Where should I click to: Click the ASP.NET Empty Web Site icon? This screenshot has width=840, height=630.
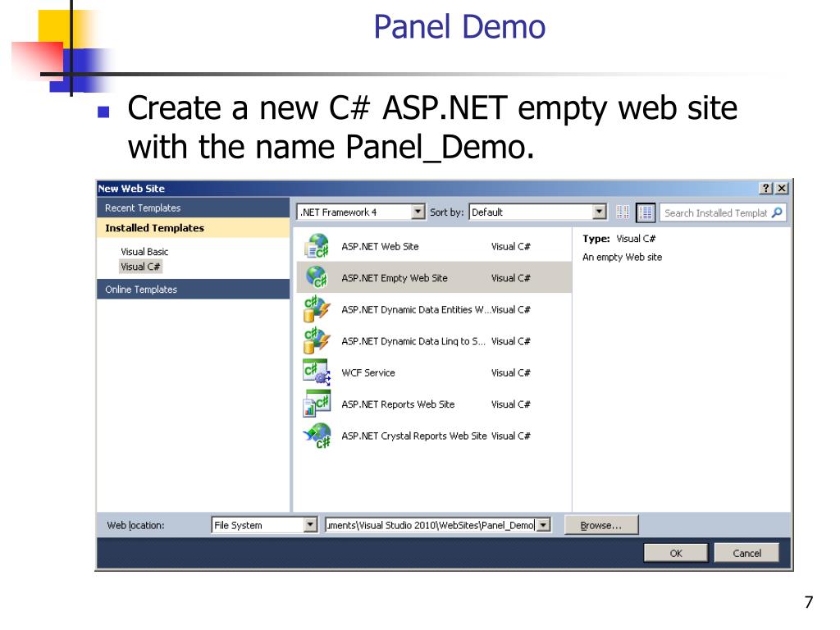pyautogui.click(x=317, y=277)
